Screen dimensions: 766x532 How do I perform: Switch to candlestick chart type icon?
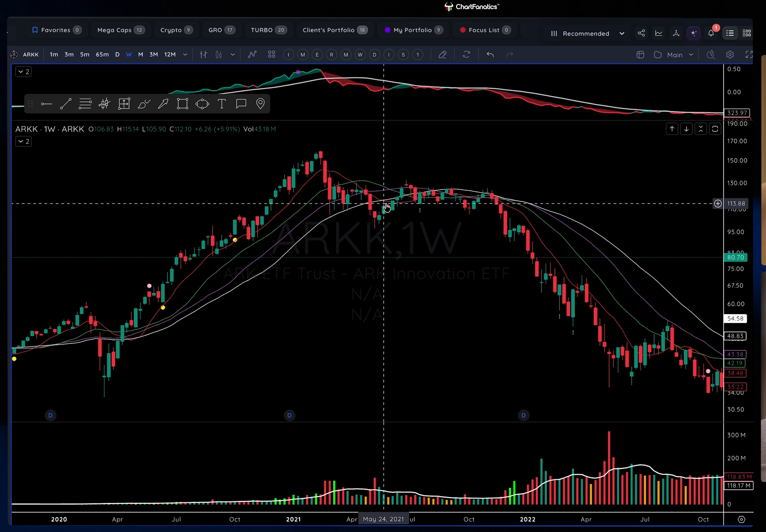[219, 55]
